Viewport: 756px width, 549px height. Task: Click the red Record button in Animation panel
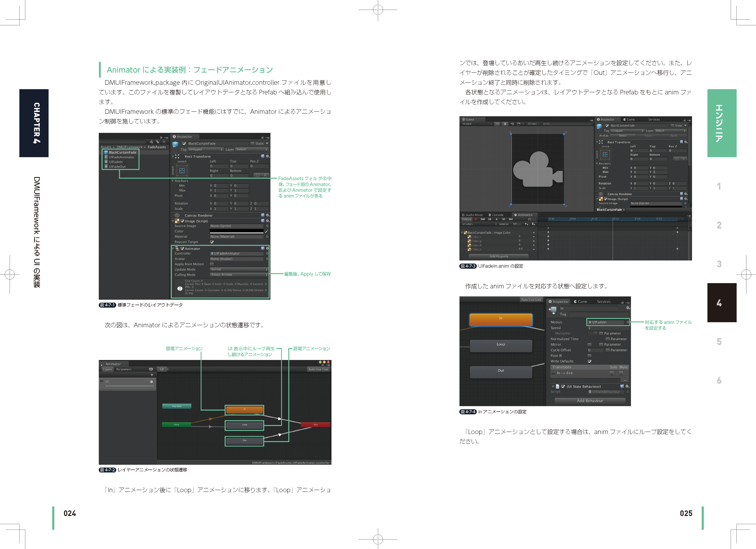(476, 219)
